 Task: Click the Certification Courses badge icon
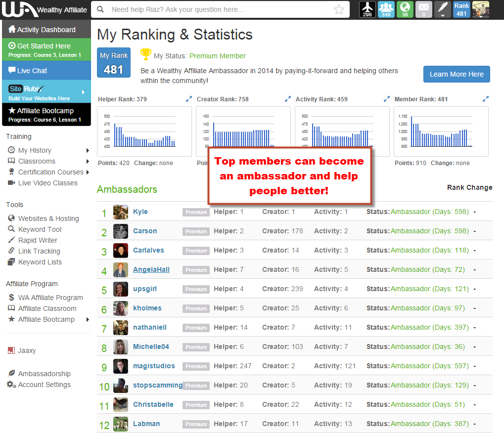coord(11,172)
